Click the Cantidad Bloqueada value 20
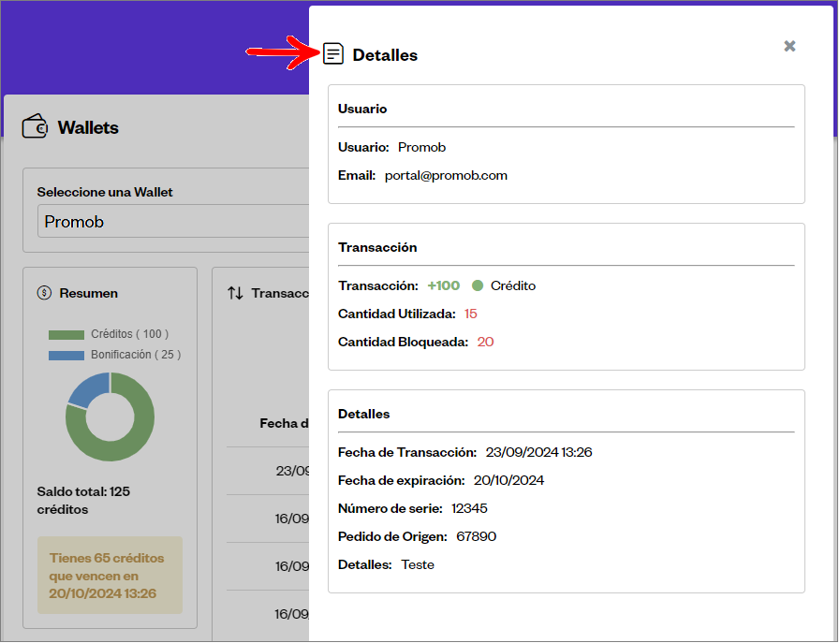Viewport: 840px width, 643px height. click(485, 343)
